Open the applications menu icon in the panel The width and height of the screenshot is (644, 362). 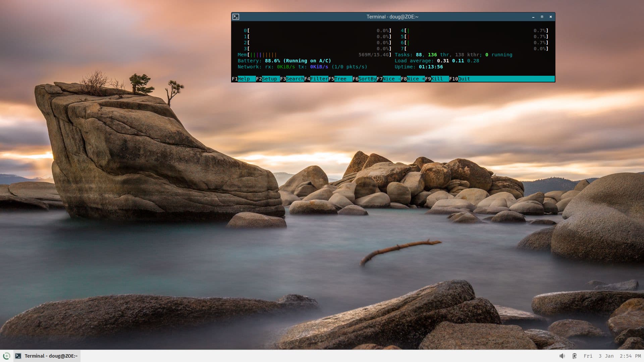(6, 356)
